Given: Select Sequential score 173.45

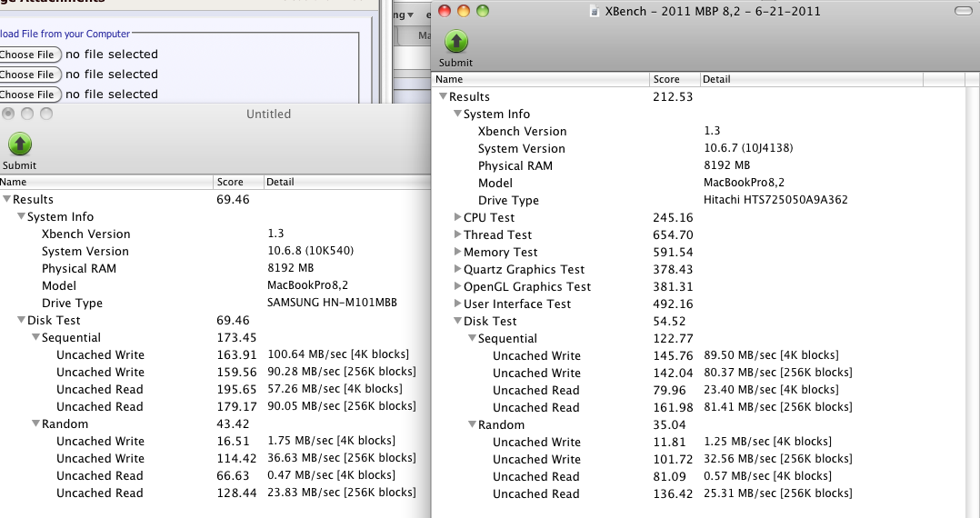Looking at the screenshot, I should point(237,337).
